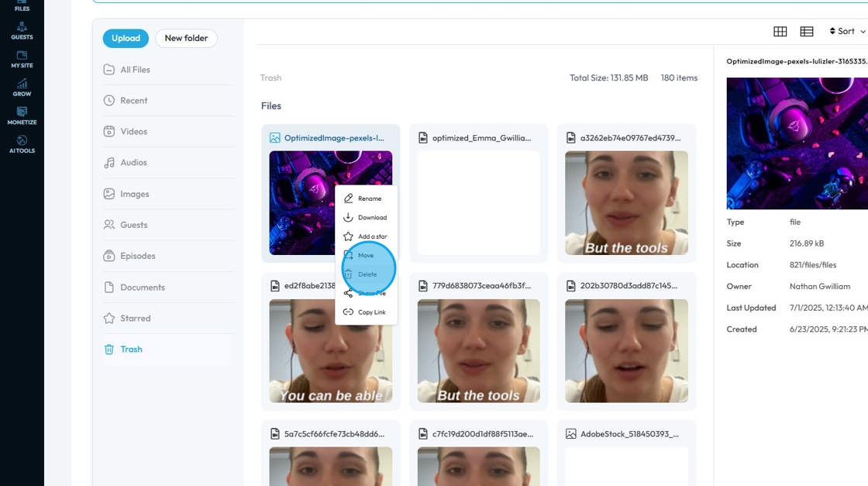Click the star icon beside Starred
868x486 pixels.
[109, 319]
